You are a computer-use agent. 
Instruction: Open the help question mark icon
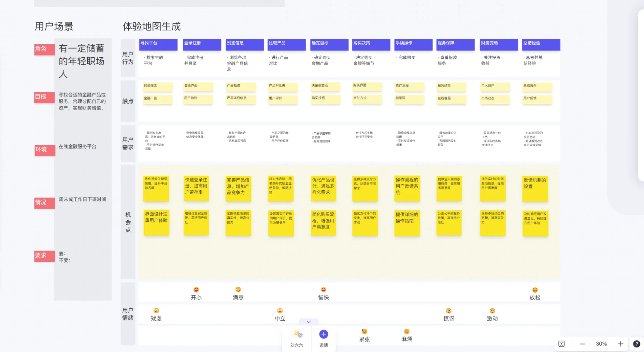636,344
